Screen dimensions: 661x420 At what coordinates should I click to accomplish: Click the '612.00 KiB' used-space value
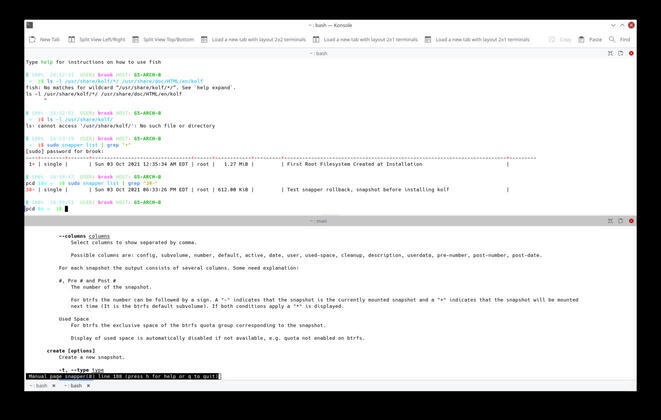pos(233,190)
